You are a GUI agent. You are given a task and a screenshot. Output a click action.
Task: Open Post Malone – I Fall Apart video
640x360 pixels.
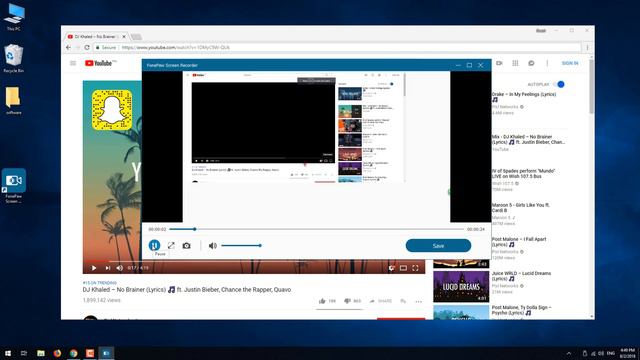[x=519, y=242]
